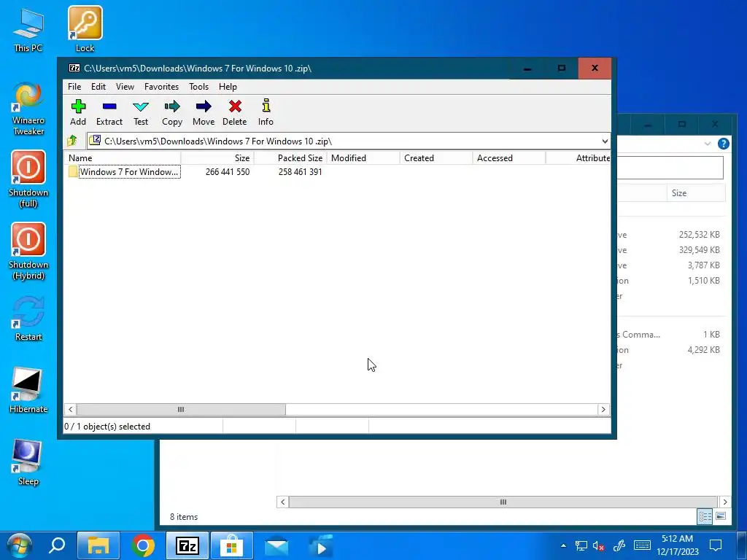Select the Windows 7 For Window... folder

(x=124, y=172)
